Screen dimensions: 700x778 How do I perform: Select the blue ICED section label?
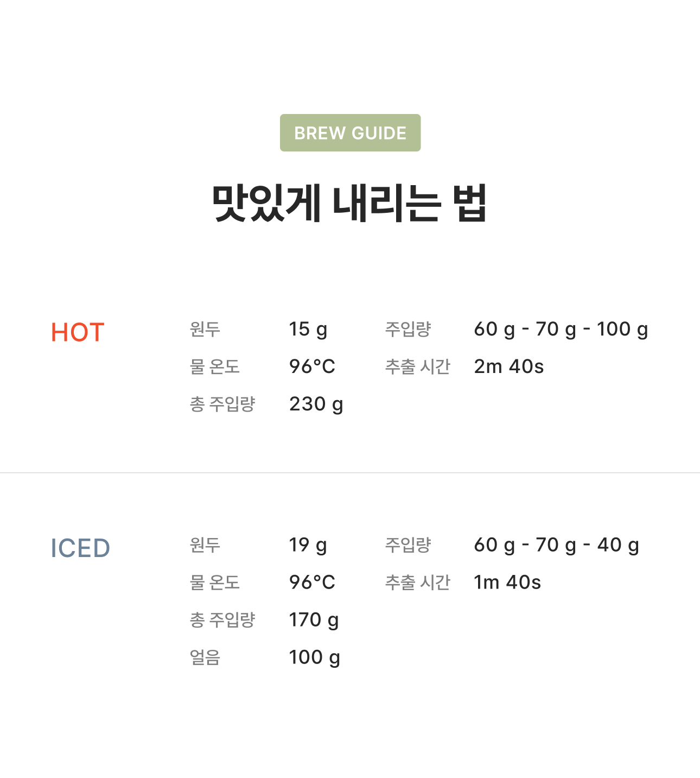80,548
